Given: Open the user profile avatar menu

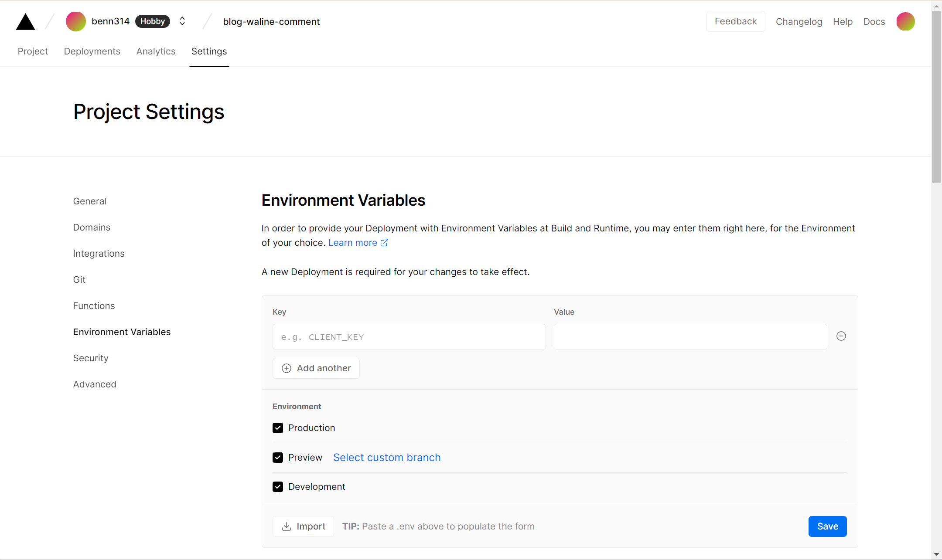Looking at the screenshot, I should [x=905, y=21].
